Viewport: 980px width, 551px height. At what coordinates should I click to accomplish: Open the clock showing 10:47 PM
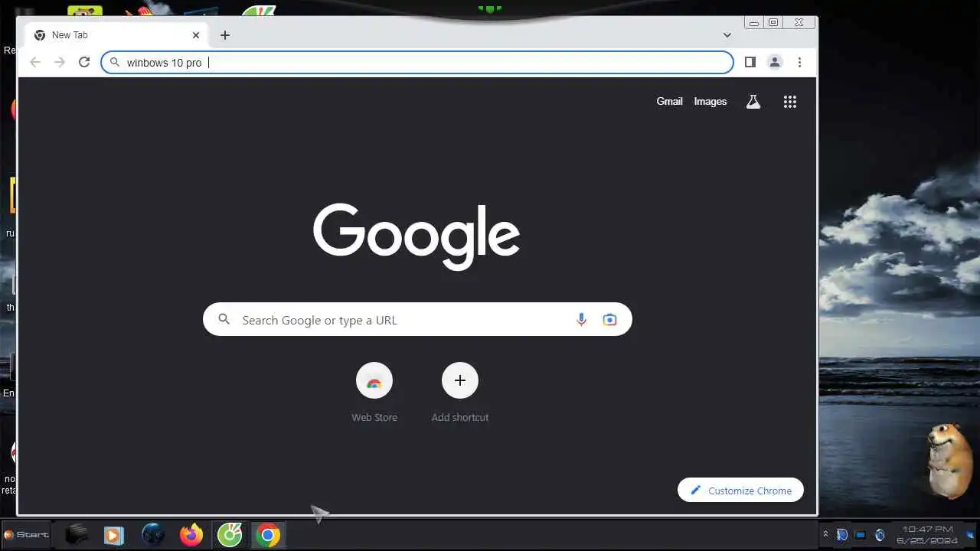927,534
